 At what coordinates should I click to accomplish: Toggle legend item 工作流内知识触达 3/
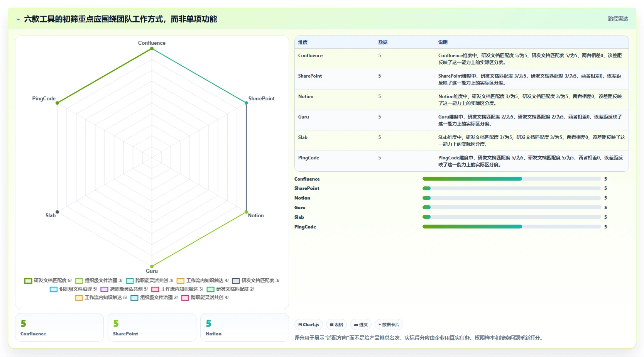[177, 289]
